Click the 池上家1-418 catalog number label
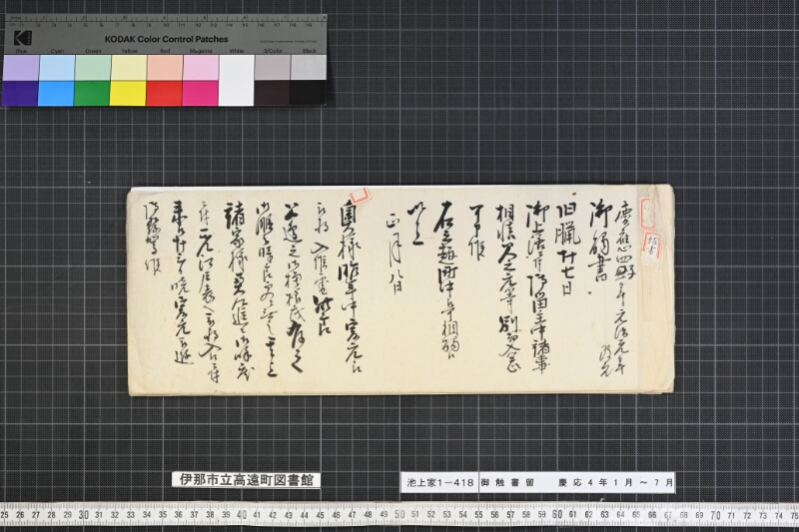 [438, 482]
